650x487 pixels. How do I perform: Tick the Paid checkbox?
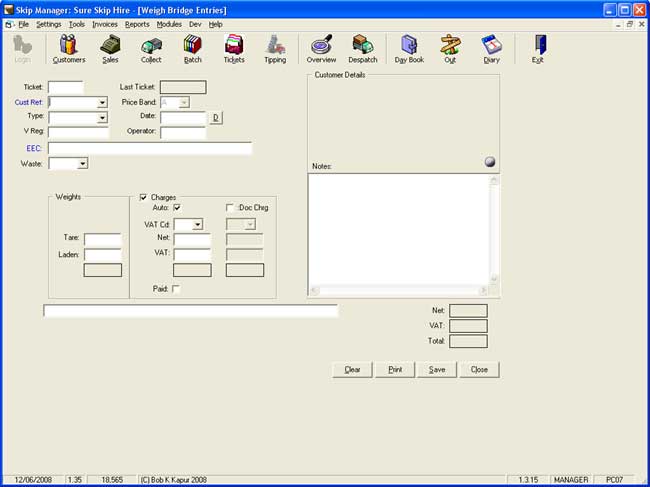176,288
